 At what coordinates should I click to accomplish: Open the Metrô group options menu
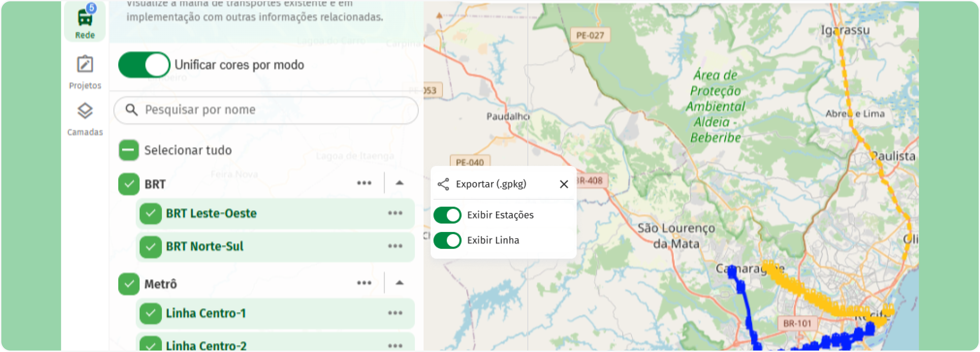click(364, 283)
